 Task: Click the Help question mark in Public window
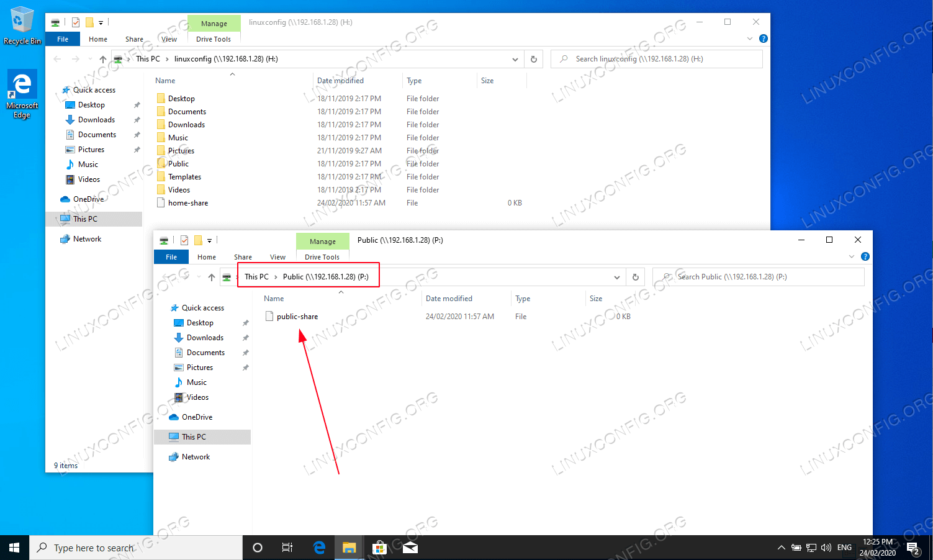coord(865,256)
